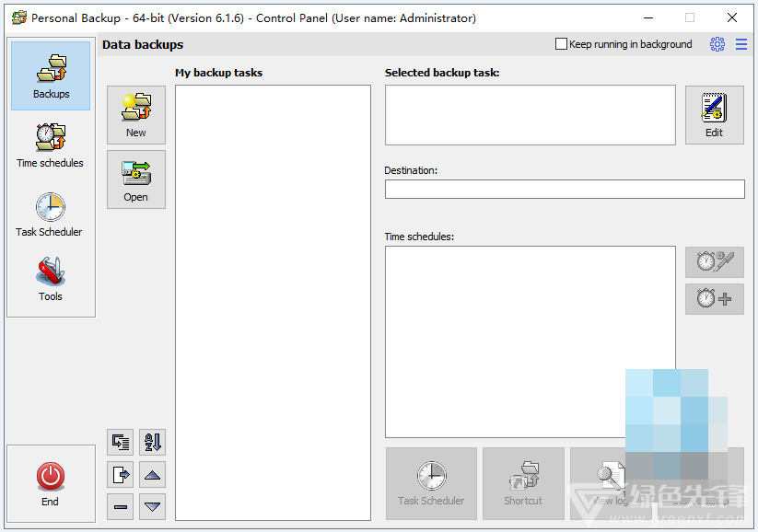Click the New backup task button

pyautogui.click(x=136, y=115)
